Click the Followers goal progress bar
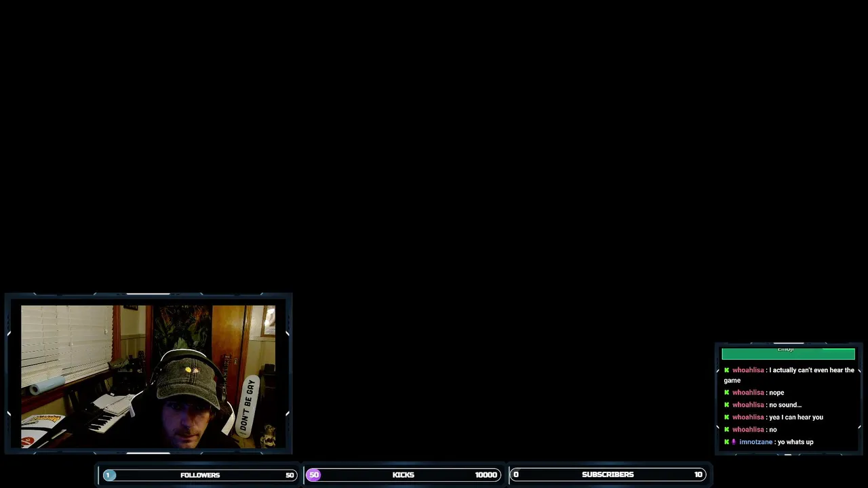 point(199,475)
